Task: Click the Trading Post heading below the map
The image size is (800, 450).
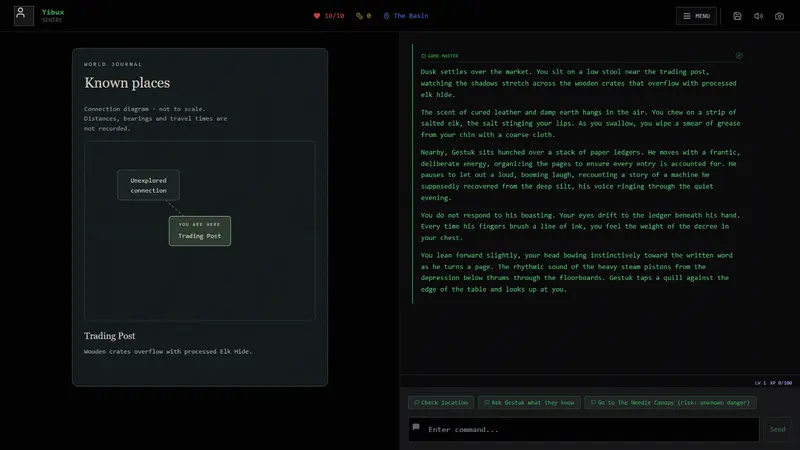Action: click(x=110, y=336)
